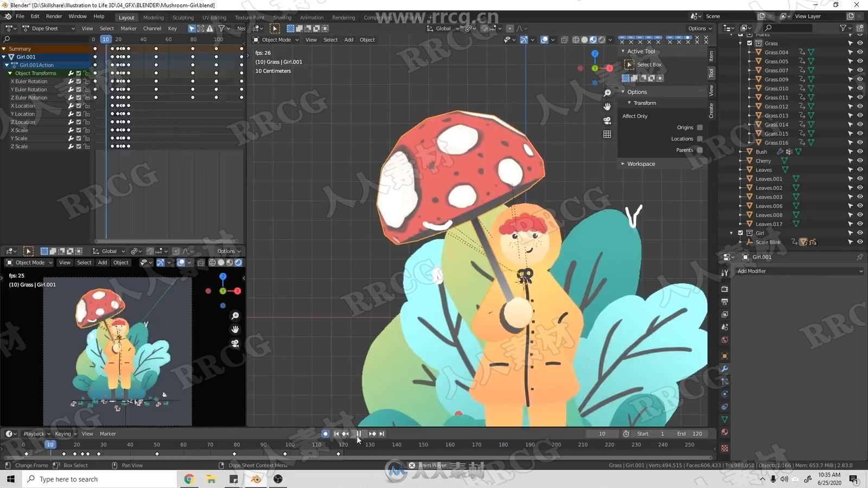Lock the Y Location channel
The height and width of the screenshot is (488, 868).
click(86, 114)
